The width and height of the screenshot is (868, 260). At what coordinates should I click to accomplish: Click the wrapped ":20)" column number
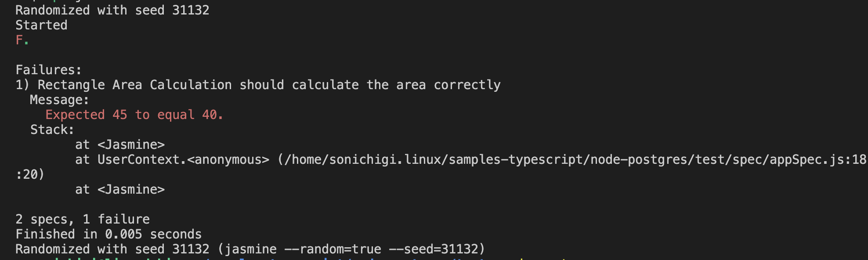(30, 174)
